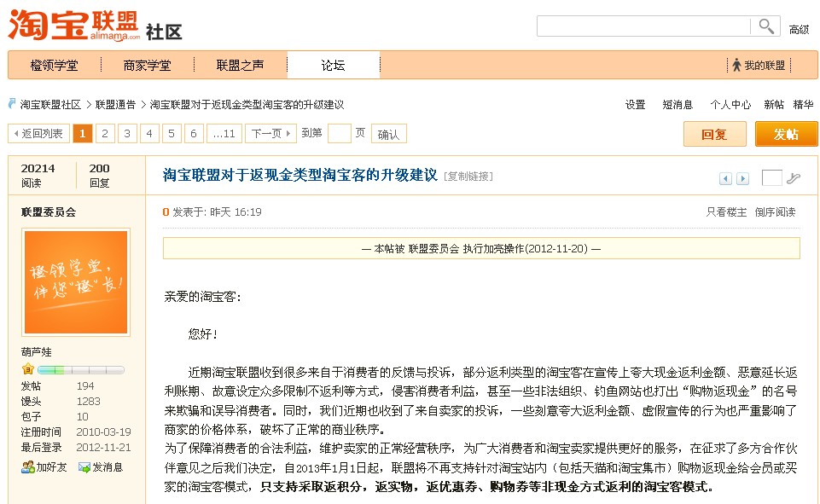This screenshot has height=504, width=820.
Task: Open the 商家学堂 tab
Action: pyautogui.click(x=147, y=65)
